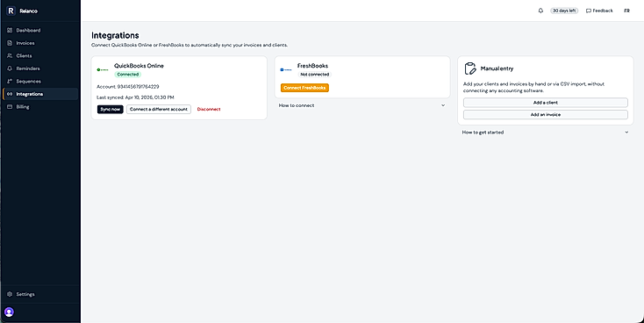Open Sequences in the sidebar
Image resolution: width=644 pixels, height=323 pixels.
pyautogui.click(x=39, y=82)
